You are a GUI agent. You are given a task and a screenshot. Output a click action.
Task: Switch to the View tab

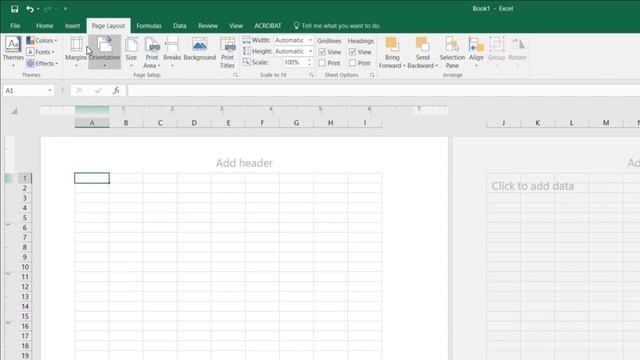pos(236,26)
